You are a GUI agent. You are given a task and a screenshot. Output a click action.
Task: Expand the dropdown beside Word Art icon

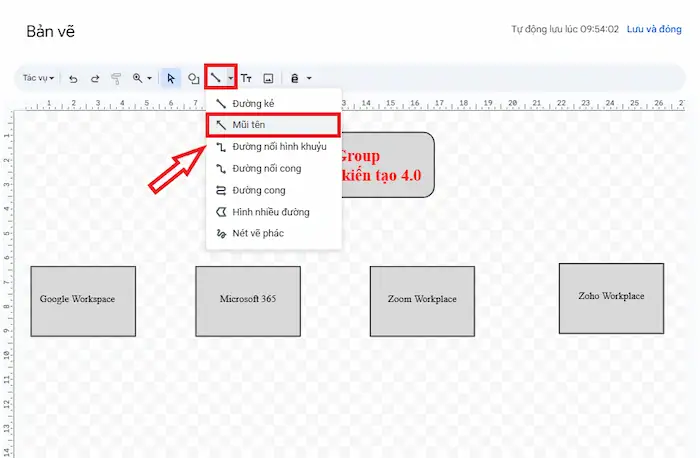tap(309, 79)
